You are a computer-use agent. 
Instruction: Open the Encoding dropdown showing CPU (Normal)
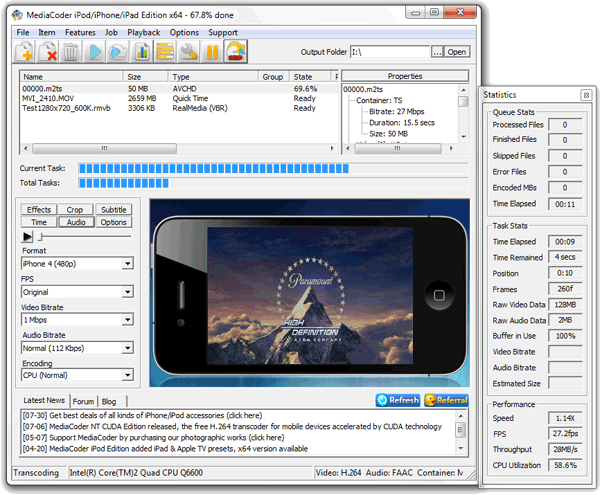coord(77,375)
